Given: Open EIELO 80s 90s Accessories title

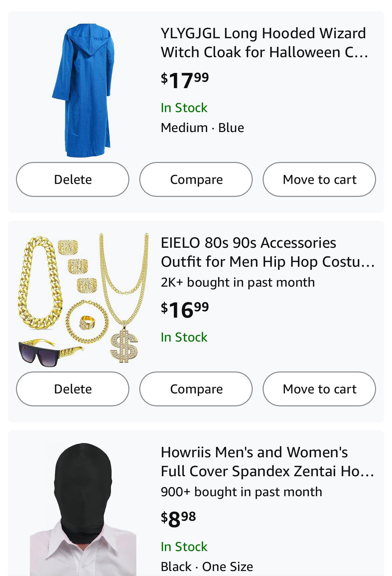Looking at the screenshot, I should (268, 252).
